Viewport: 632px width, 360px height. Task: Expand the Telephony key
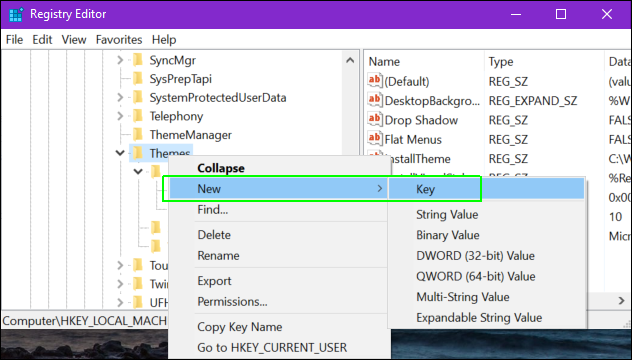tap(120, 116)
